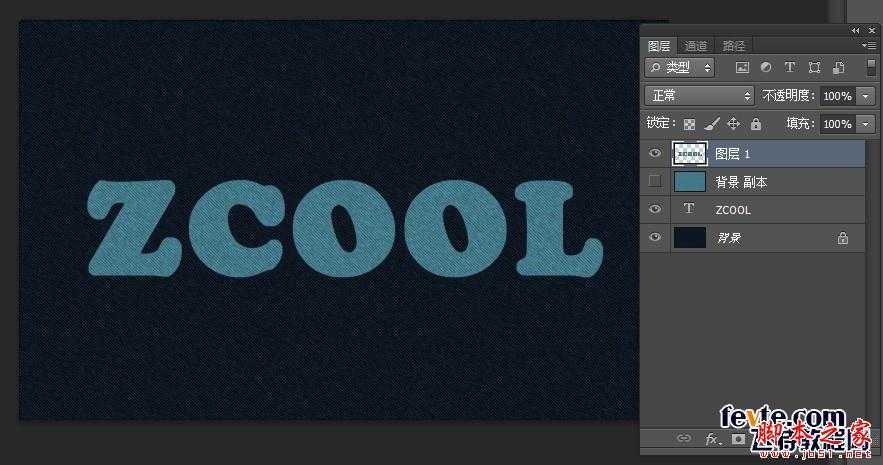Filter layers by pixel layers icon

pos(742,68)
